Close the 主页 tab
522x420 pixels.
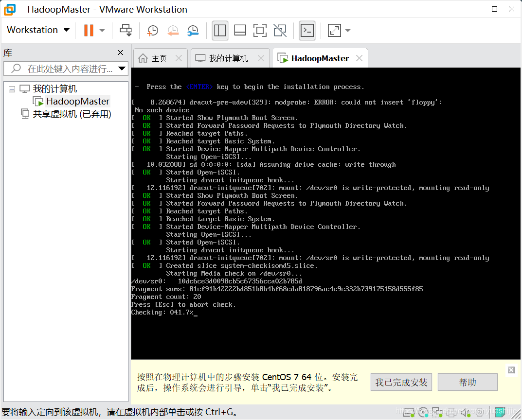pyautogui.click(x=179, y=58)
